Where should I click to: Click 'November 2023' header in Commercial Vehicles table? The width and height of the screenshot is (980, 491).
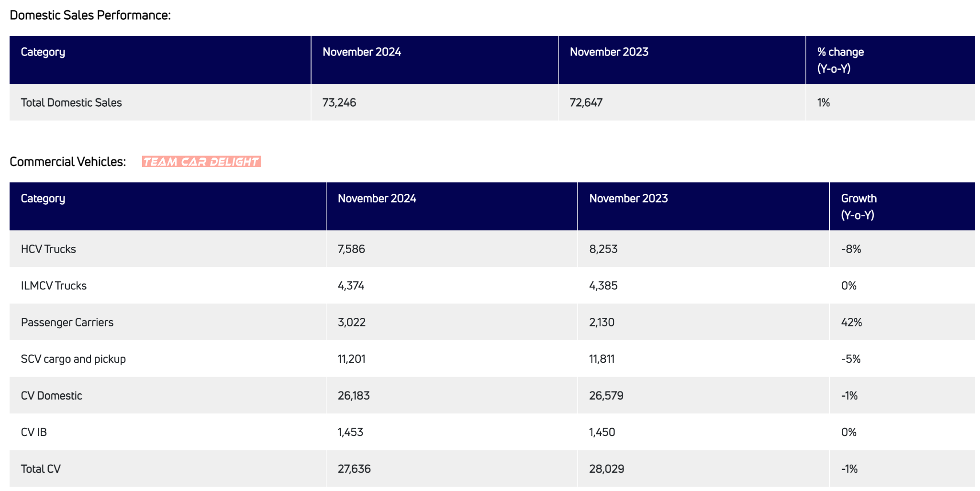628,198
